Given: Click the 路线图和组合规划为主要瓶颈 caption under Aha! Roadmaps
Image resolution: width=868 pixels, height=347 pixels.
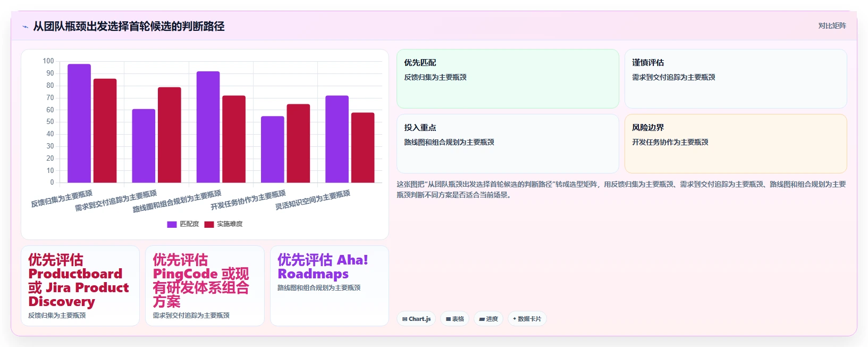Looking at the screenshot, I should point(319,288).
